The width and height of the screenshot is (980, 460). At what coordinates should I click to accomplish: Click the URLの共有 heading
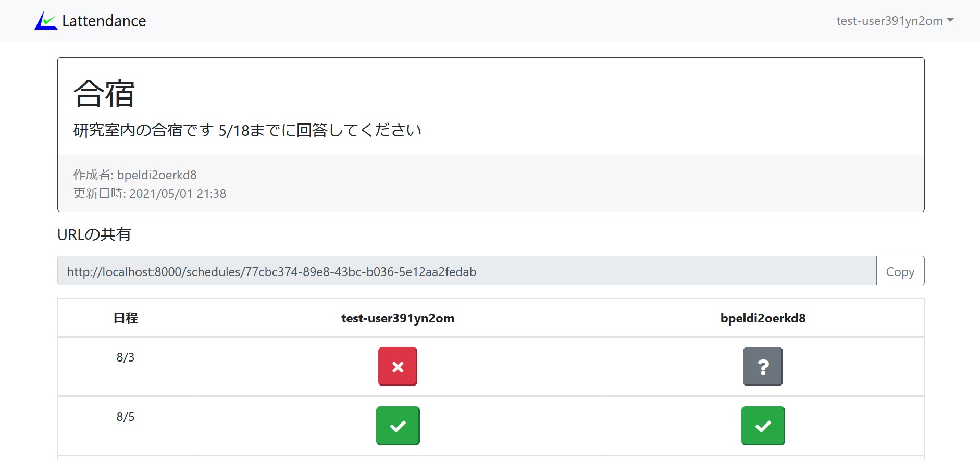point(94,234)
